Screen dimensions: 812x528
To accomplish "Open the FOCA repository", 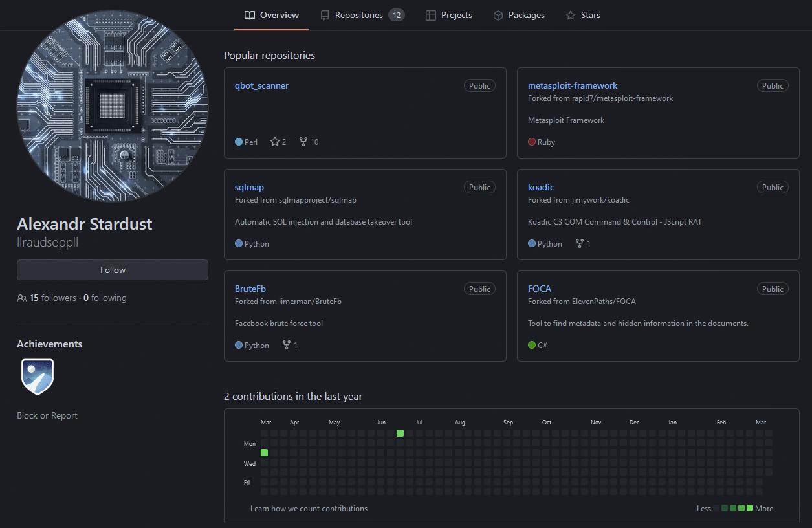I will click(x=540, y=289).
